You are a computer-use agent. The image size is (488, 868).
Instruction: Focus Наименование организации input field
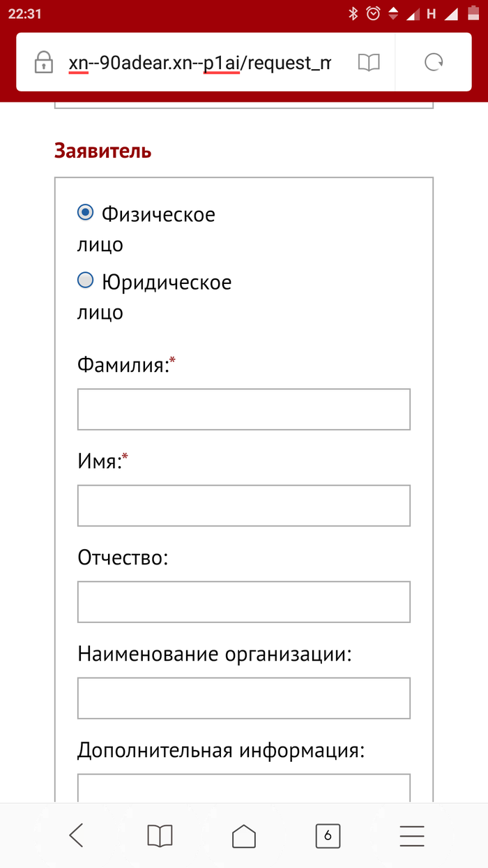pos(243,698)
